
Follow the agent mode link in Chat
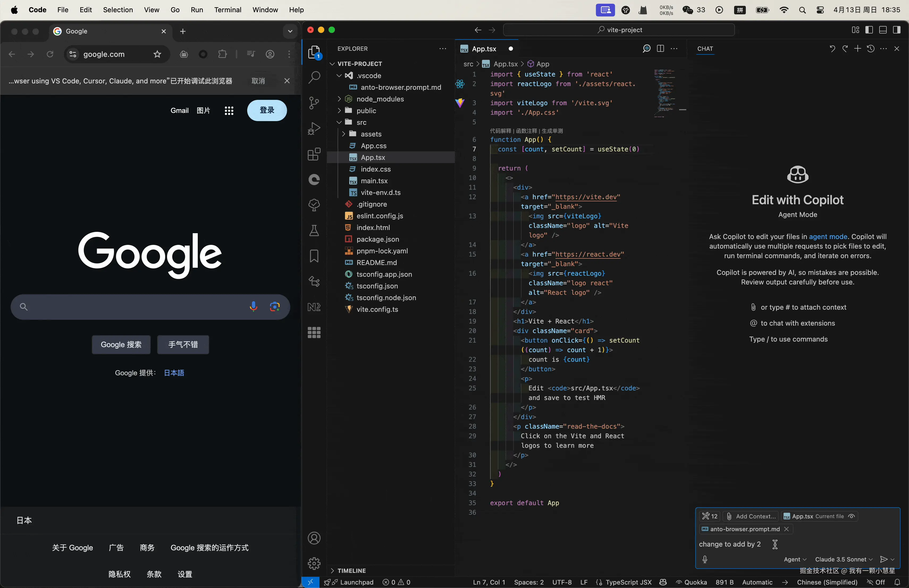[x=828, y=237]
